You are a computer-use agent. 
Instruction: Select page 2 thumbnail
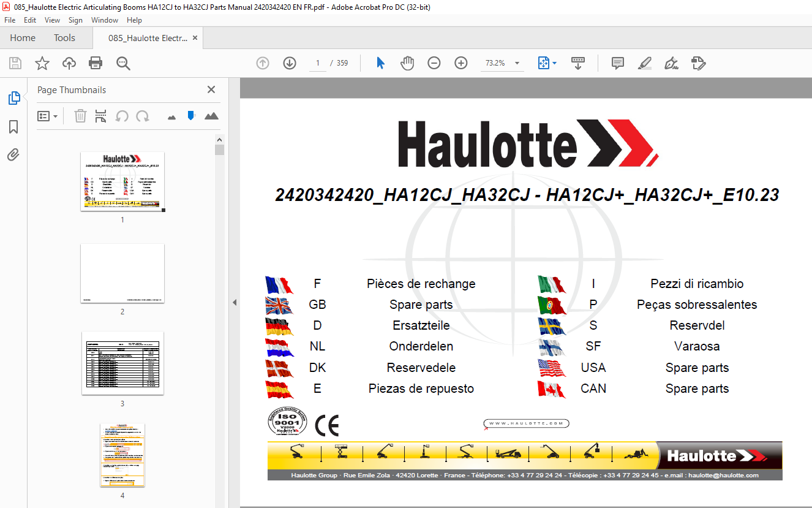pyautogui.click(x=122, y=273)
